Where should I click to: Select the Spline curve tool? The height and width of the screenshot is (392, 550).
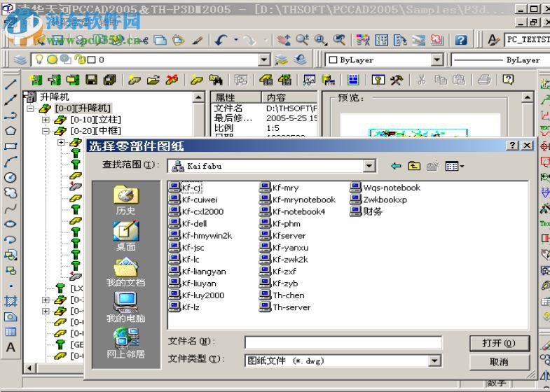coord(11,209)
